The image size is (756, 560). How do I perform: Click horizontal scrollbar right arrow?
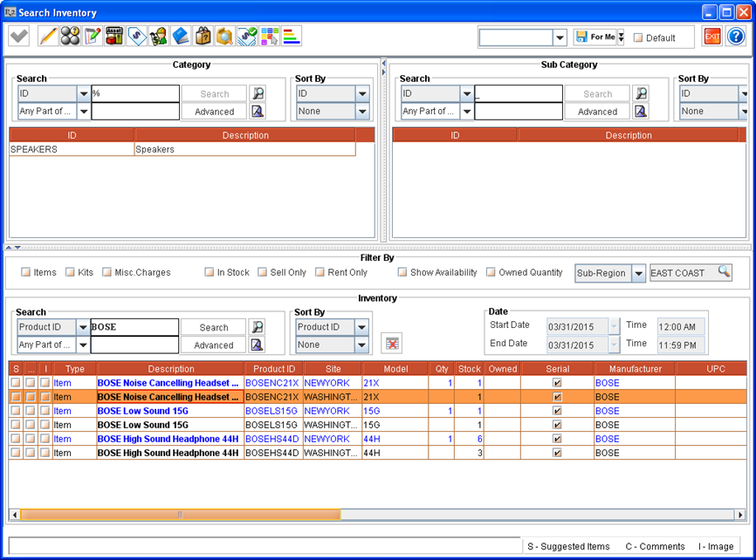click(x=740, y=515)
